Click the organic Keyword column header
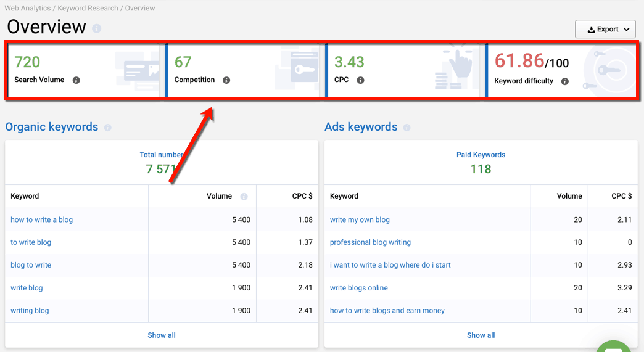This screenshot has height=352, width=644. 25,196
